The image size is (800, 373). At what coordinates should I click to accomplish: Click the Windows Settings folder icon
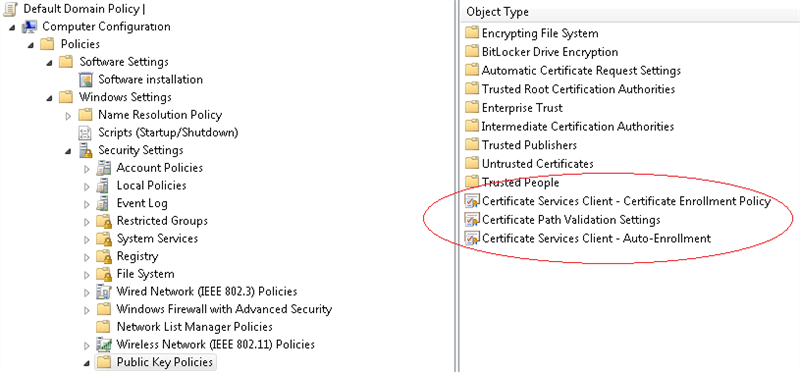tap(66, 97)
